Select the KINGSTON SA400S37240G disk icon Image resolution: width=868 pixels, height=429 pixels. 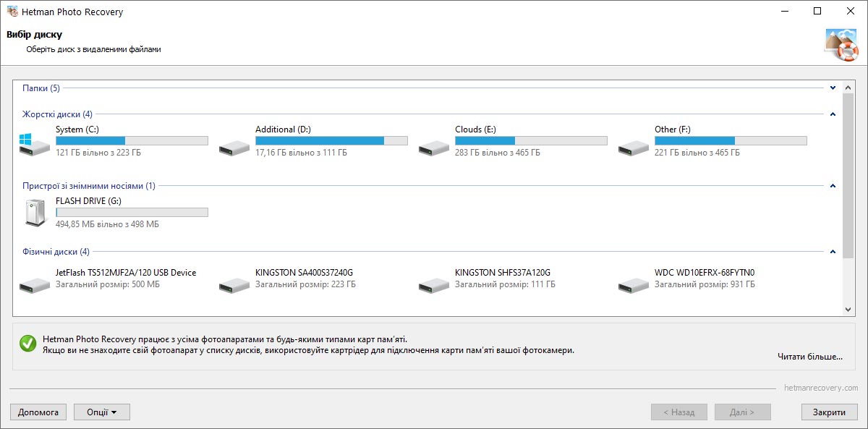point(234,284)
